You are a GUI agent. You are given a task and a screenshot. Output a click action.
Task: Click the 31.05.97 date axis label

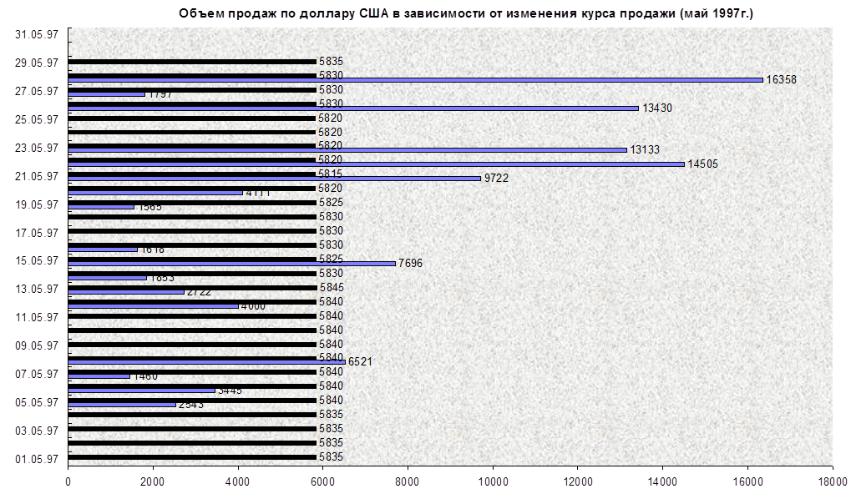(x=37, y=33)
